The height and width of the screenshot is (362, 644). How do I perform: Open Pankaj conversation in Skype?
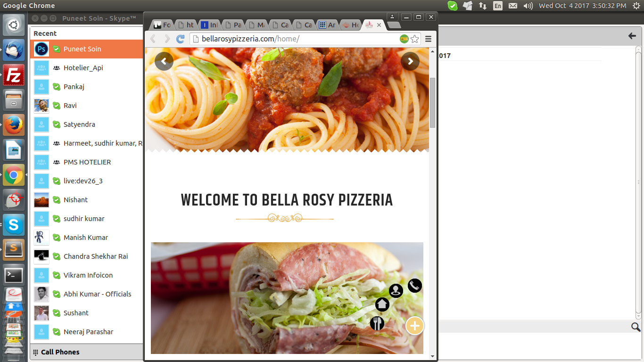74,87
